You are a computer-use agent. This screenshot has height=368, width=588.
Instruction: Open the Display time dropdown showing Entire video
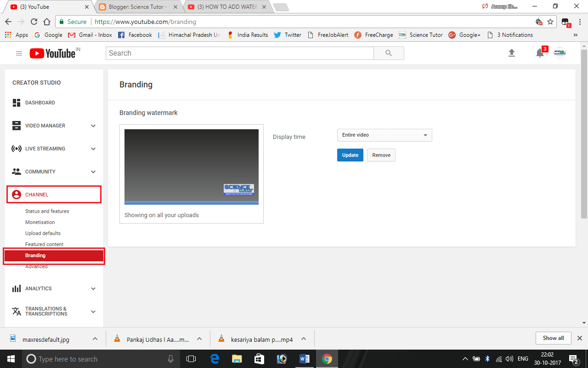384,135
